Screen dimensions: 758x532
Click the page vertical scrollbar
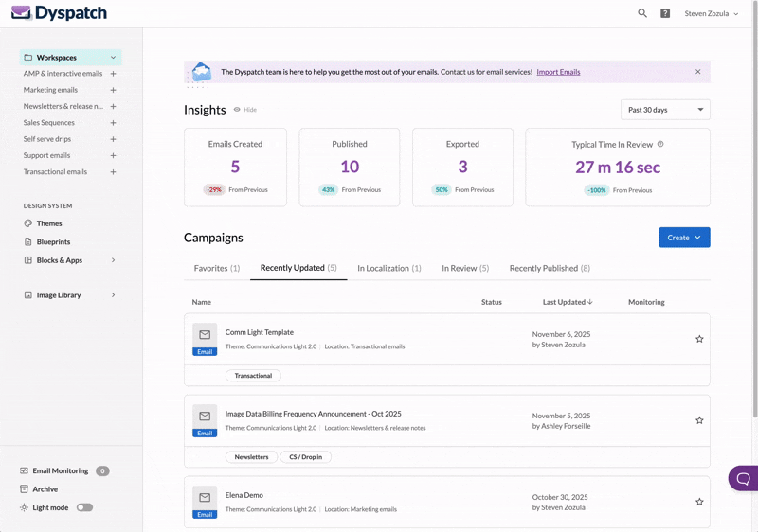(x=754, y=208)
